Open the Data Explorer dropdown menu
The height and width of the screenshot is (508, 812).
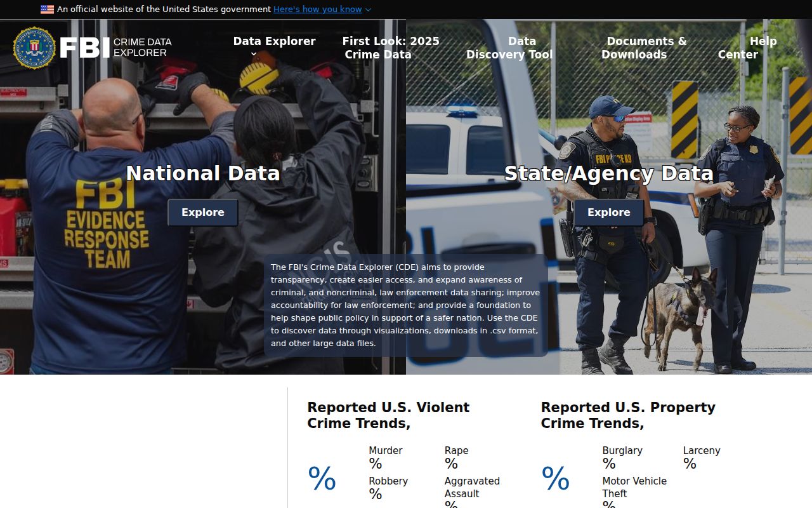(274, 41)
